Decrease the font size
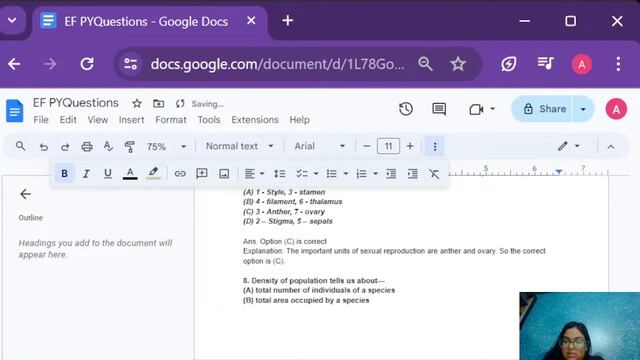 [367, 146]
